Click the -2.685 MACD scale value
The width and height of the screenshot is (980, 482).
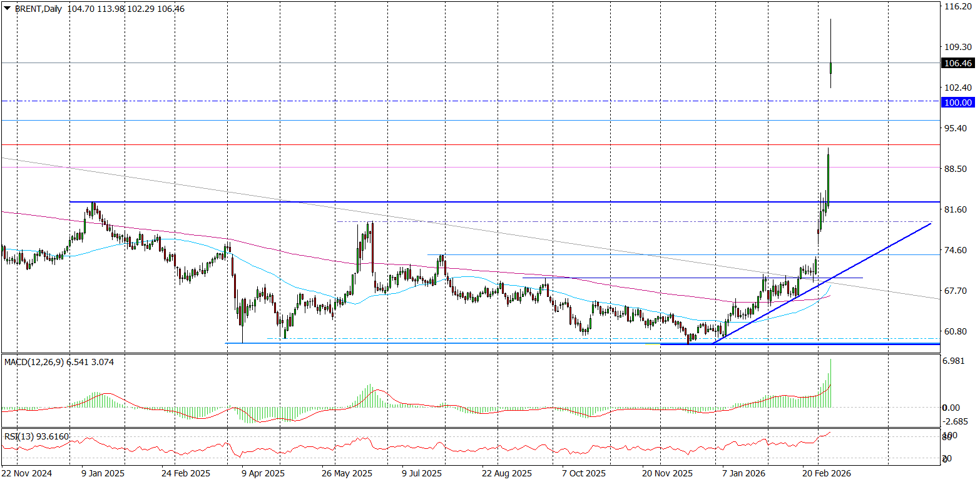956,421
